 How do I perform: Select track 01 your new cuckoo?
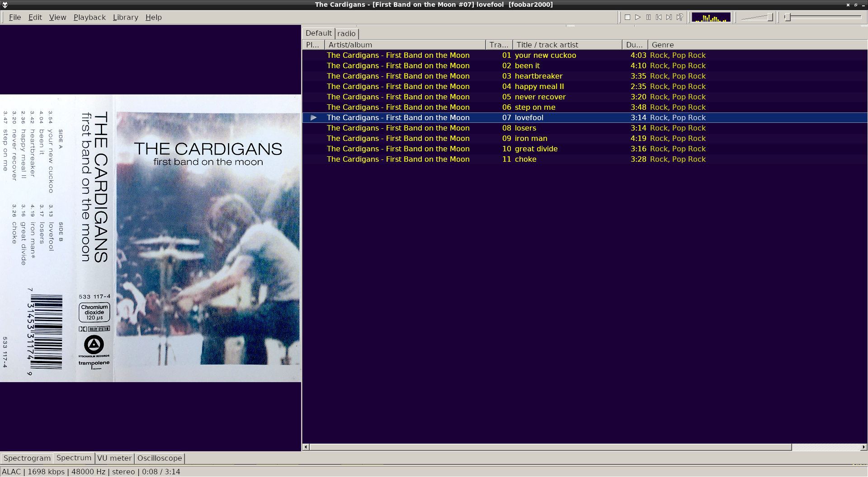pyautogui.click(x=585, y=55)
